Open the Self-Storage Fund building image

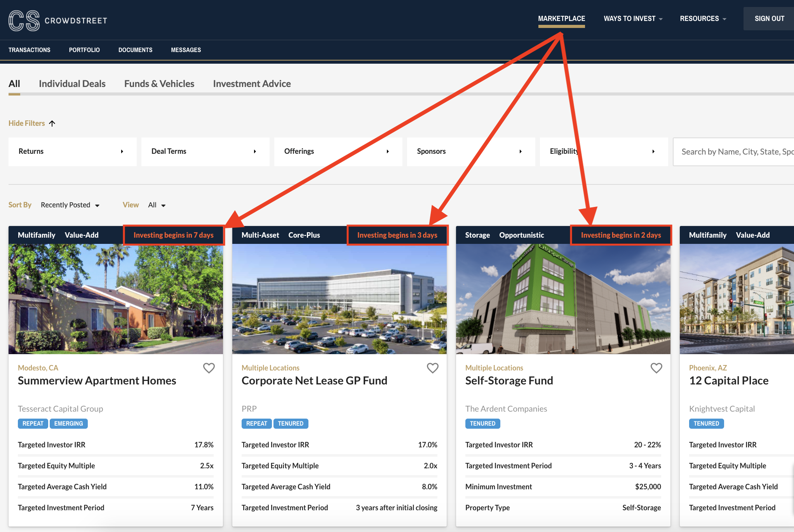click(x=563, y=299)
